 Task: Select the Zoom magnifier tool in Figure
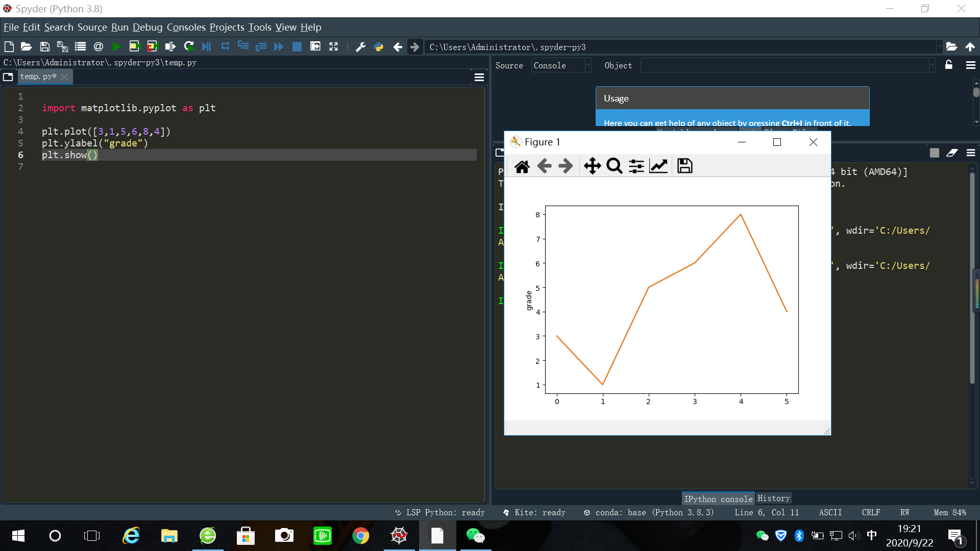[x=614, y=166]
